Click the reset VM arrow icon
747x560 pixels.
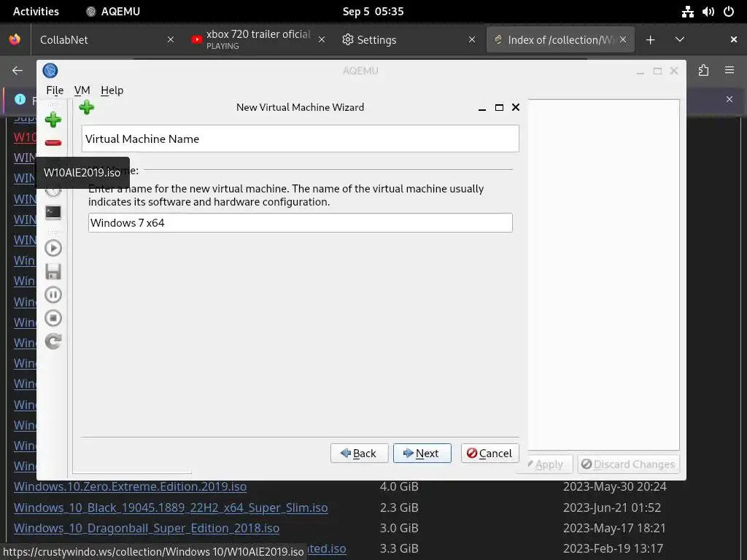click(x=53, y=341)
